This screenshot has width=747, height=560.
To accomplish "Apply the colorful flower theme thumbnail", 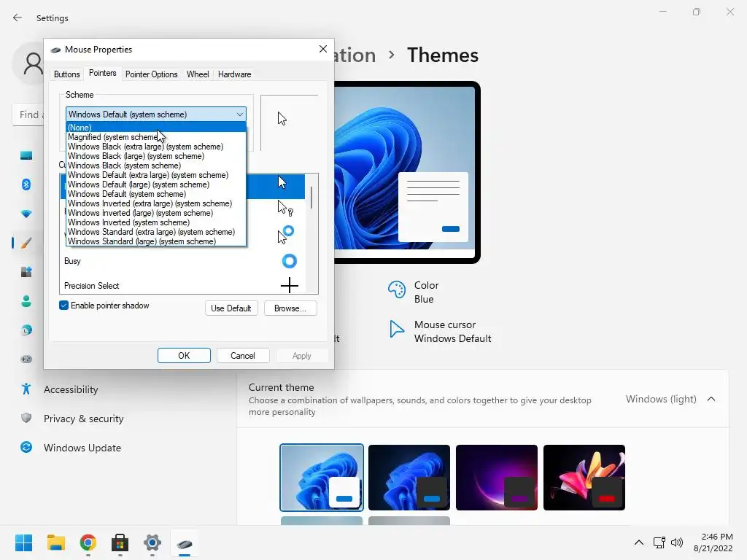I will [584, 477].
